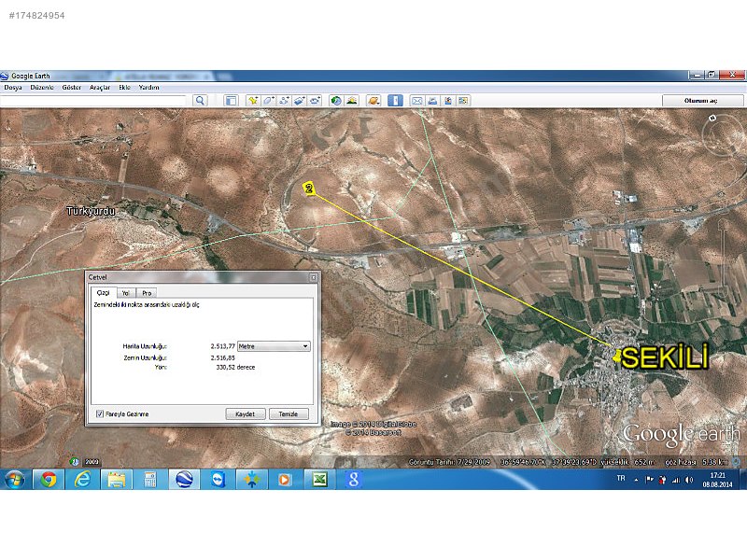Toggle the active ruler tool icon
The image size is (747, 560).
tap(395, 101)
